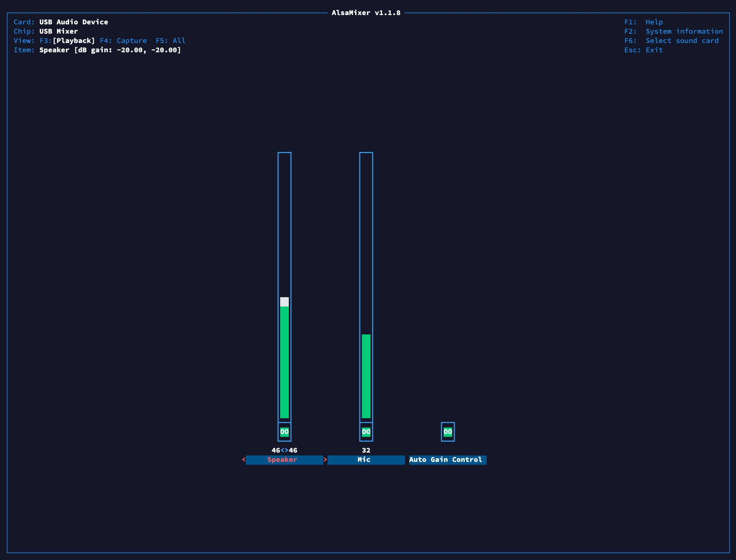Click the Speaker stereo balance indicator

(284, 451)
